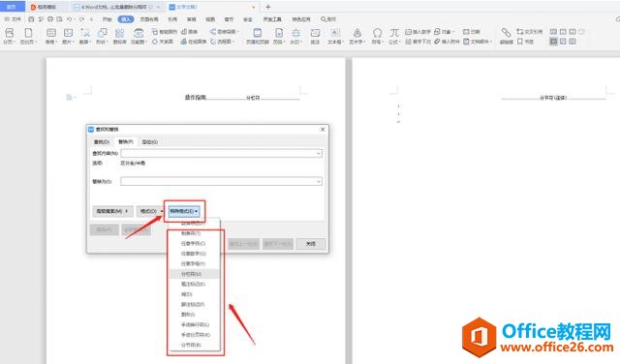
Task: Choose 分节符 at bottom of list
Action: pos(194,345)
